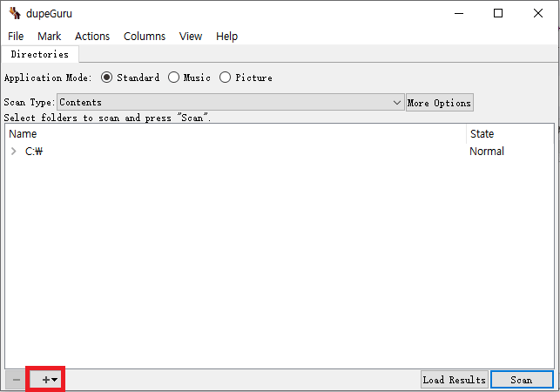Minimize the dupeGuru window
The width and height of the screenshot is (560, 392).
(x=459, y=13)
